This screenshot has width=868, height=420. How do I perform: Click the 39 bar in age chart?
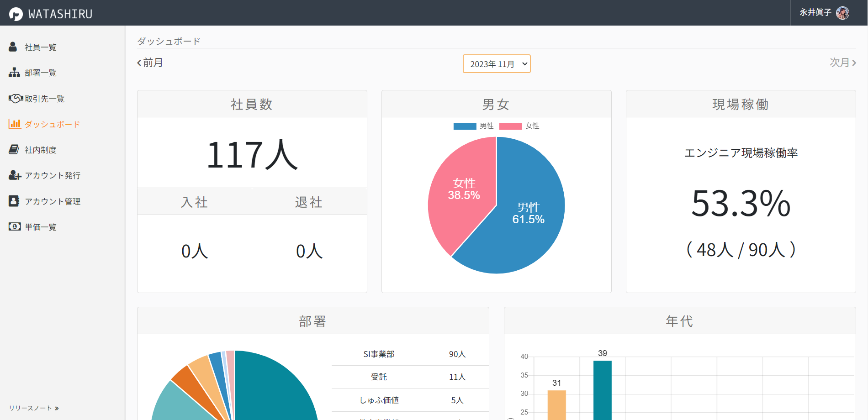pyautogui.click(x=603, y=390)
